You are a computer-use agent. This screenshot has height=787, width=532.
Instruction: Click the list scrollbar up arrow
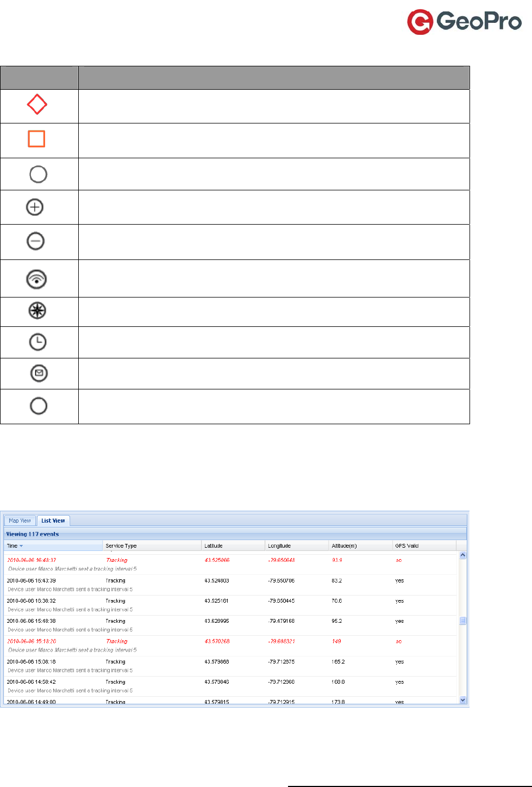coord(463,555)
